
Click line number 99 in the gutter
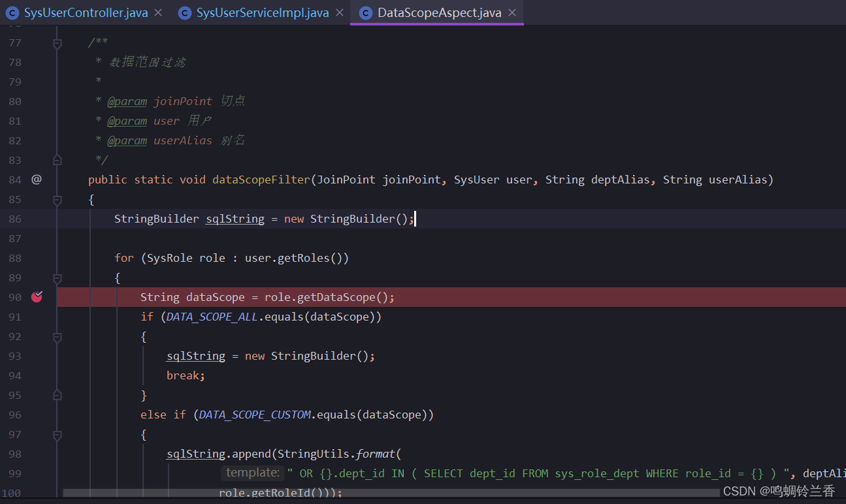(14, 473)
